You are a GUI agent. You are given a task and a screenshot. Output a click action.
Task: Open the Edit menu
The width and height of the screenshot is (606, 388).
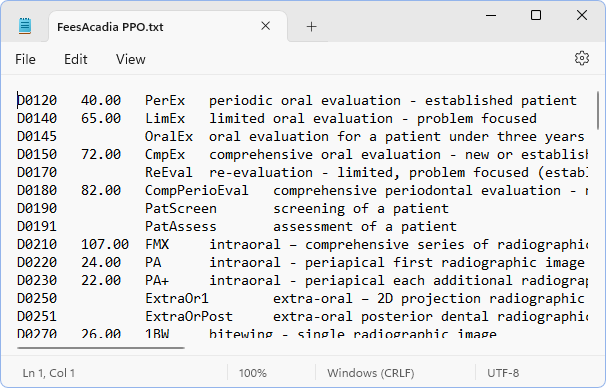[76, 60]
